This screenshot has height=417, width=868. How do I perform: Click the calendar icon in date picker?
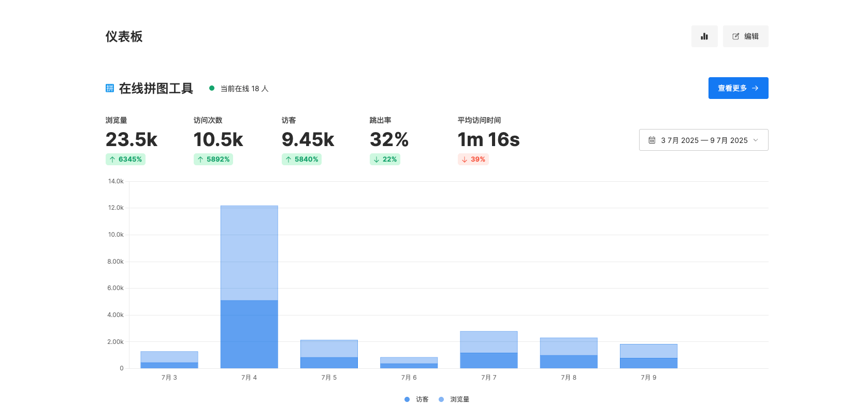652,140
